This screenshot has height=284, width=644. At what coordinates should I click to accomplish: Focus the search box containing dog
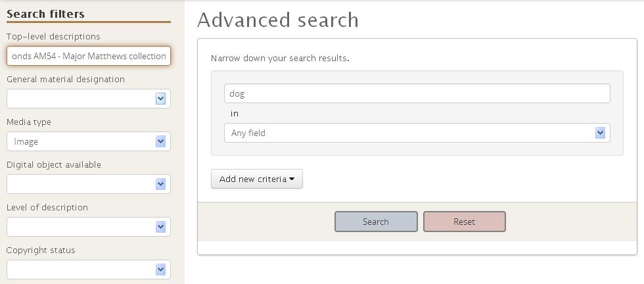(417, 93)
